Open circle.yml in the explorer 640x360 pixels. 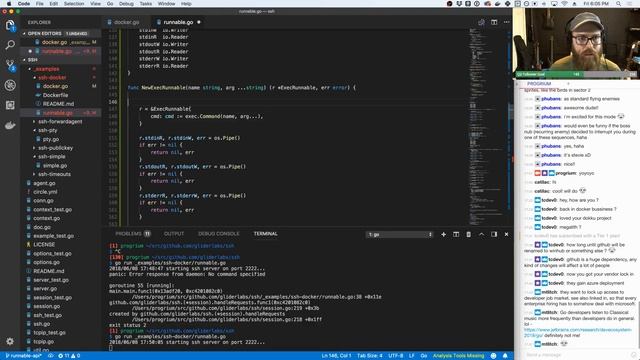pos(45,192)
